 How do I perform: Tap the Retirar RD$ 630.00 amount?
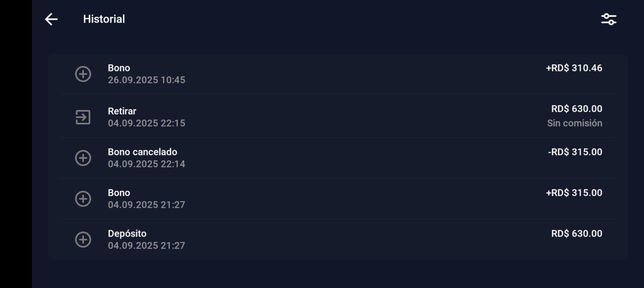click(x=576, y=109)
